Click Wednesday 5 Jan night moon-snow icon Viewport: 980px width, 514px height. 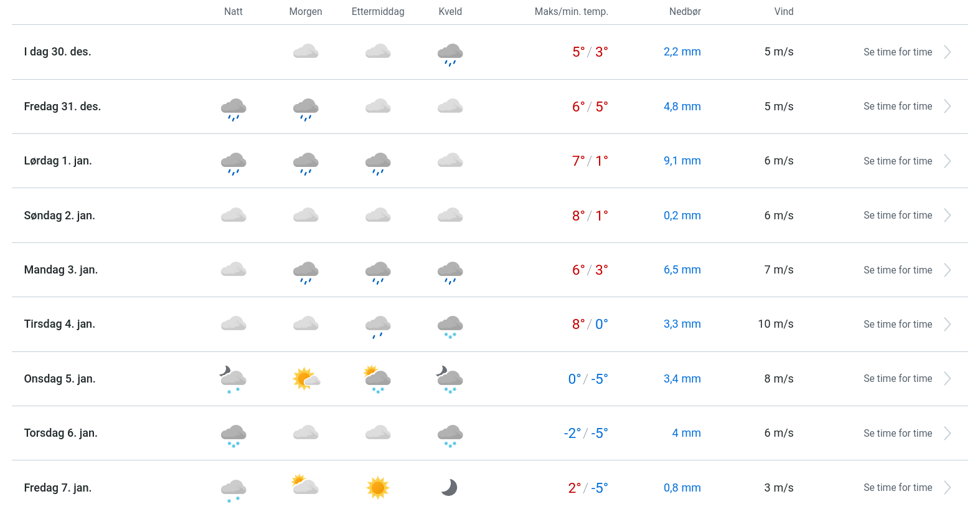[233, 379]
